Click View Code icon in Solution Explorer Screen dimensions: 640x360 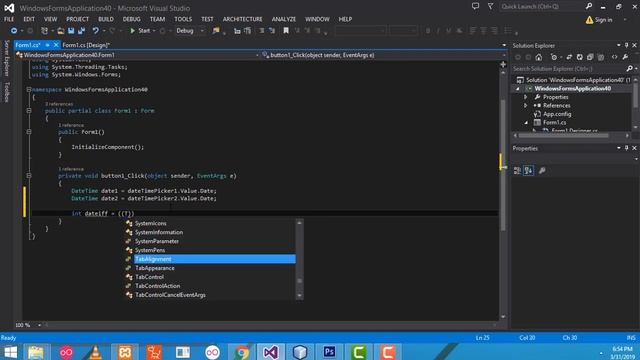point(615,57)
